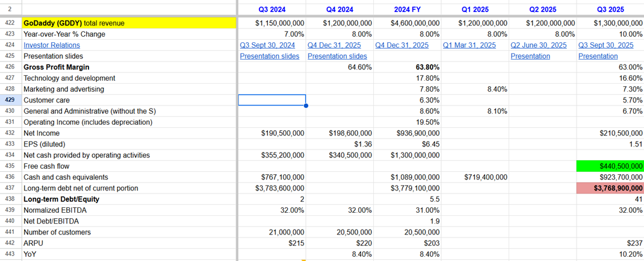Select the Normalized EBITDA label cell
The width and height of the screenshot is (644, 261).
[129, 210]
